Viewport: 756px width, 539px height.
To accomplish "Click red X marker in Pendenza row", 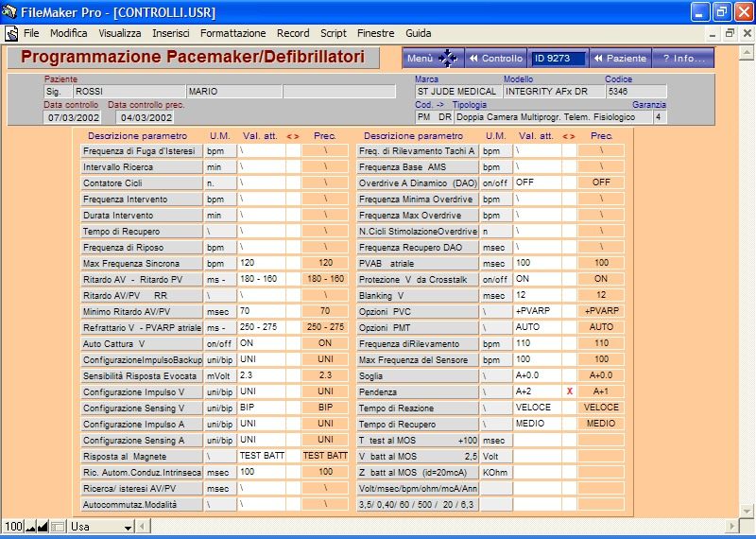I will [x=569, y=391].
